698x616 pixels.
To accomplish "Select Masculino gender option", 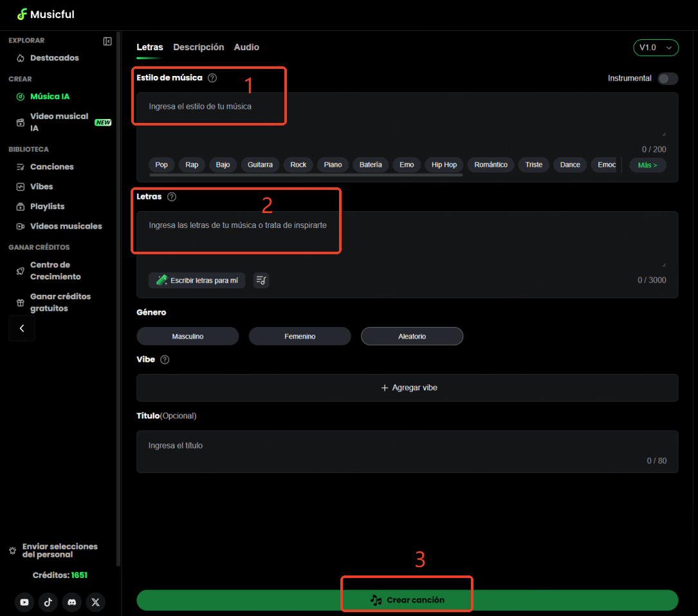I will tap(188, 336).
